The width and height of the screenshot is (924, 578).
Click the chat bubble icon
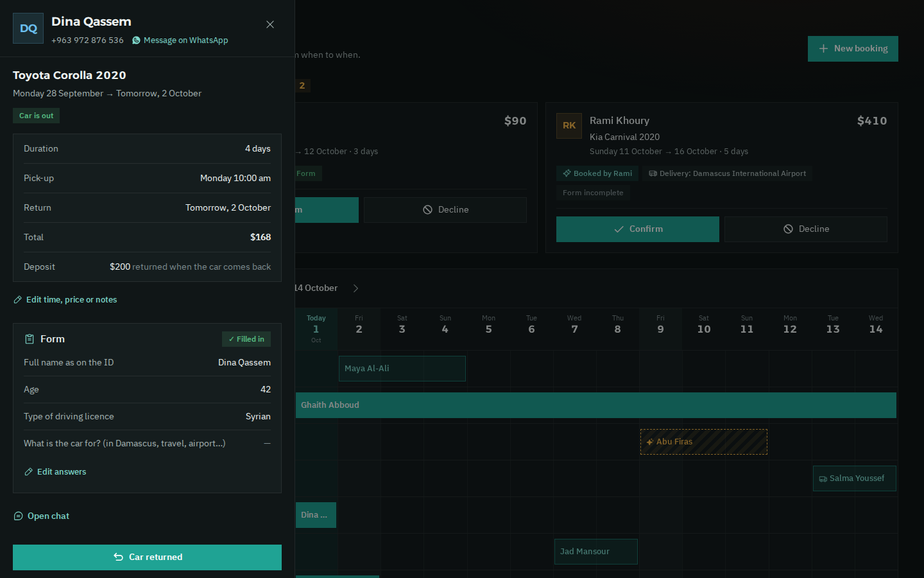pos(18,516)
